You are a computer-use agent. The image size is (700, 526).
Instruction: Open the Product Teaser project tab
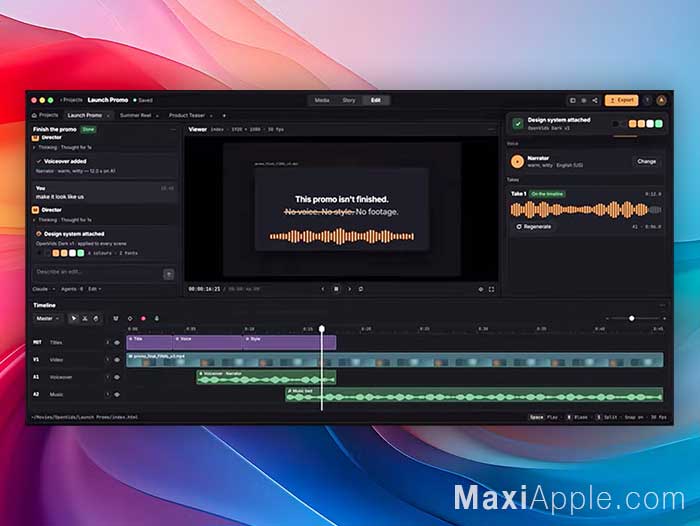(x=187, y=115)
